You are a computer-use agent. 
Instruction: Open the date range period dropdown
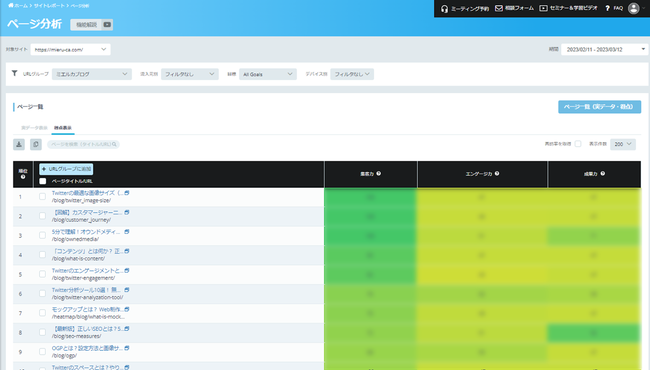[x=604, y=49]
